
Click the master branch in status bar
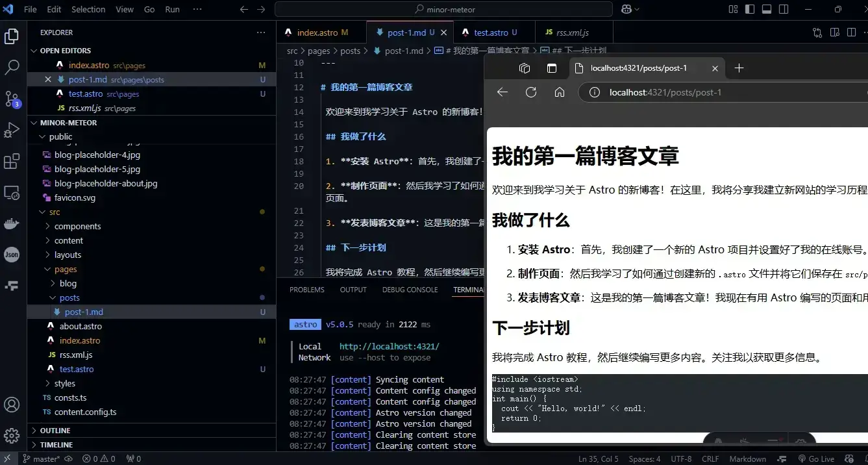point(42,459)
